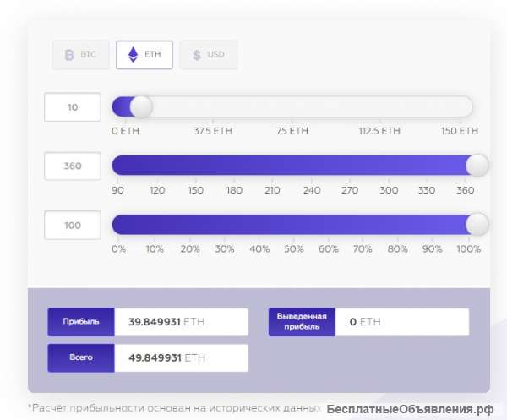The image size is (507, 420).
Task: Select the ETH currency tab
Action: [x=144, y=55]
